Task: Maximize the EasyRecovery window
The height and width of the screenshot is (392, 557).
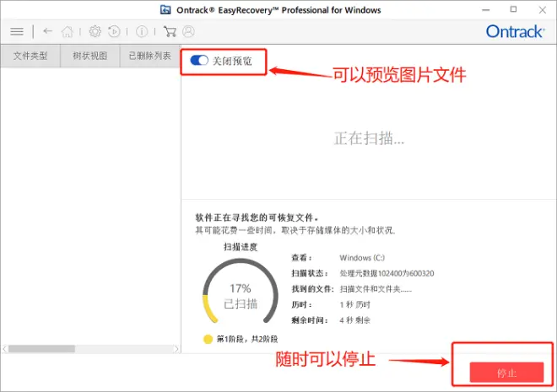Action: tap(513, 9)
